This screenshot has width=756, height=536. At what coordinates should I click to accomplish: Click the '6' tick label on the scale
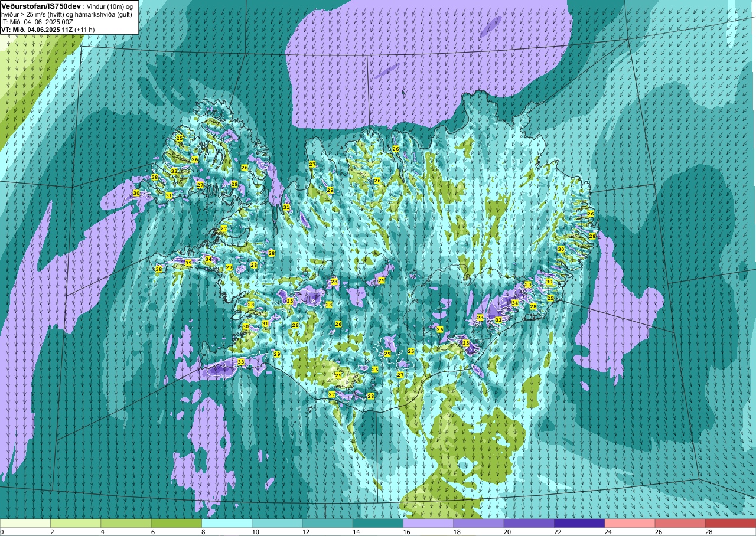click(x=152, y=532)
